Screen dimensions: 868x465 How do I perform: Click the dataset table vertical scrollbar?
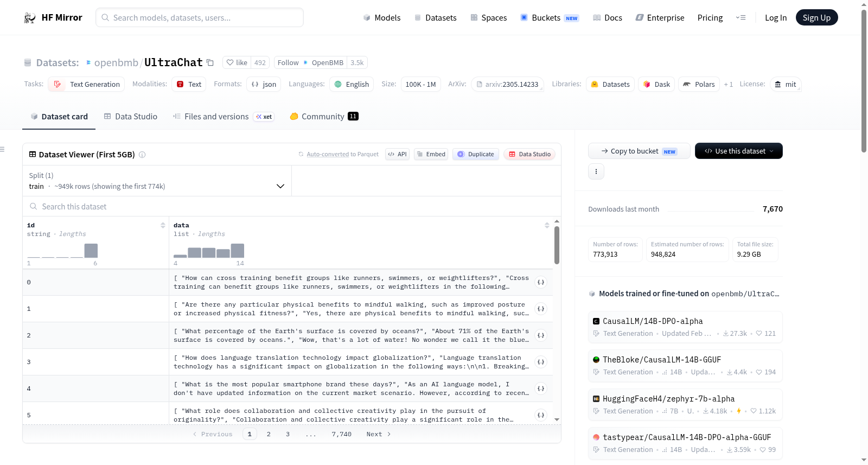pos(557,245)
